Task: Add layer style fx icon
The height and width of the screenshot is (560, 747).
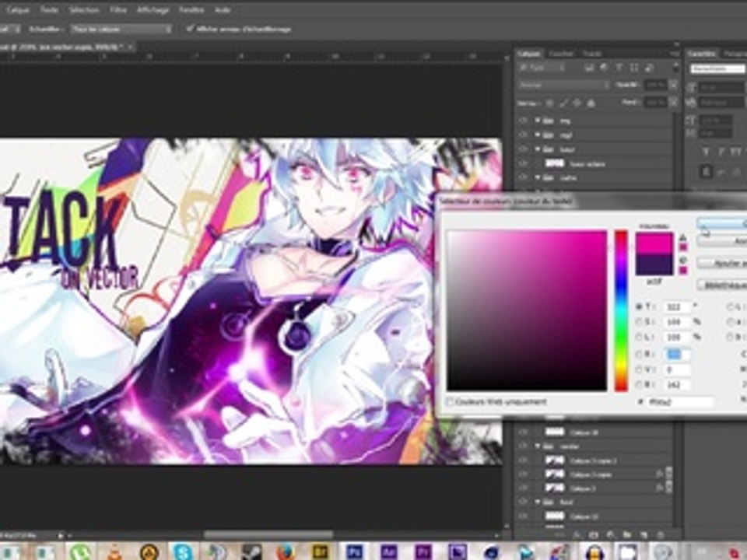Action: tap(577, 535)
